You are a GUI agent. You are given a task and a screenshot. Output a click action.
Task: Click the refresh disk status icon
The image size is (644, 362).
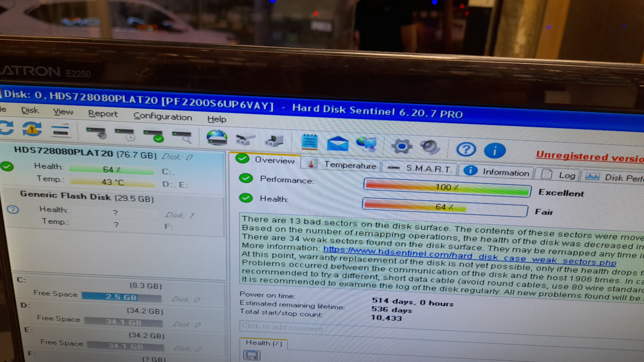coord(6,127)
